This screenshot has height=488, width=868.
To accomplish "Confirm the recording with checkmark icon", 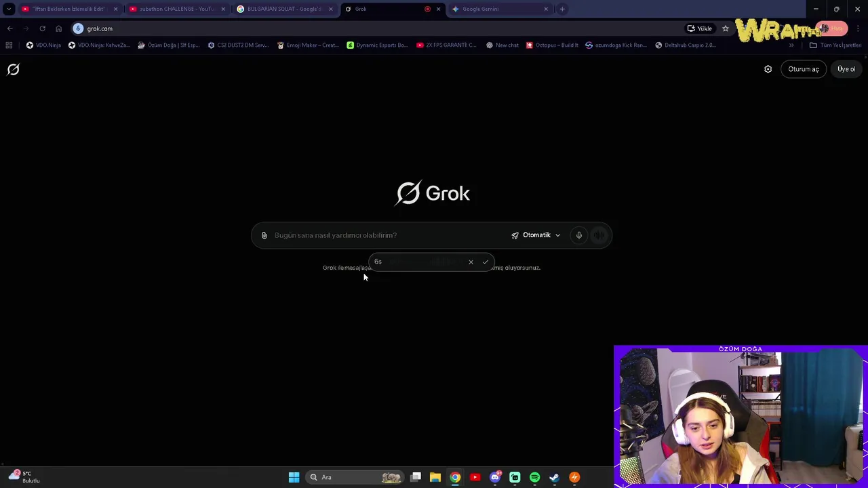I will click(x=486, y=262).
